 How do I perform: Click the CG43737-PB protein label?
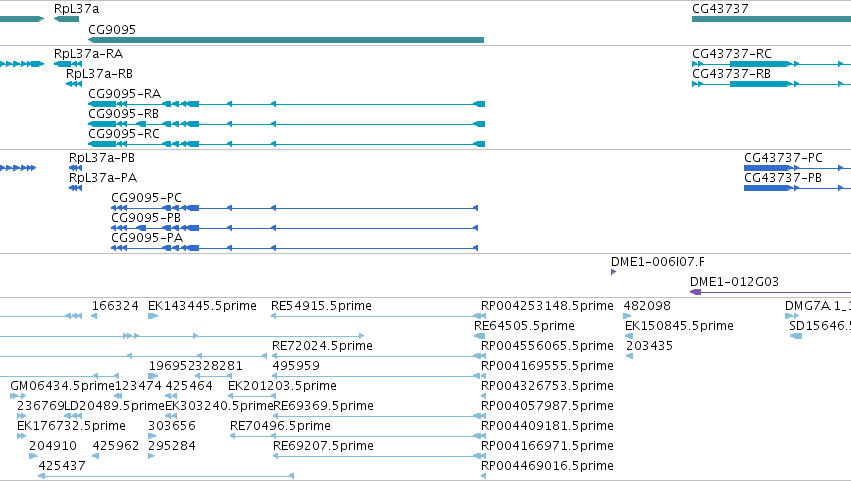pyautogui.click(x=783, y=178)
